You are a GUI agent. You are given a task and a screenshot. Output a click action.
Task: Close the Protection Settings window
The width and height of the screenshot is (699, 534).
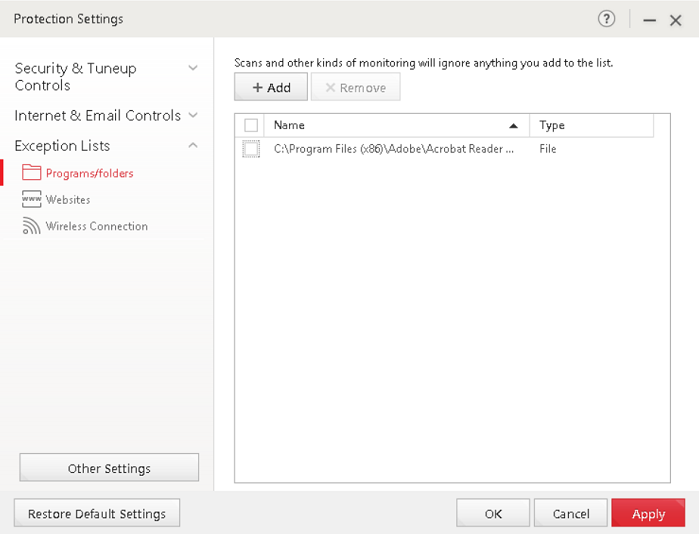coord(677,20)
